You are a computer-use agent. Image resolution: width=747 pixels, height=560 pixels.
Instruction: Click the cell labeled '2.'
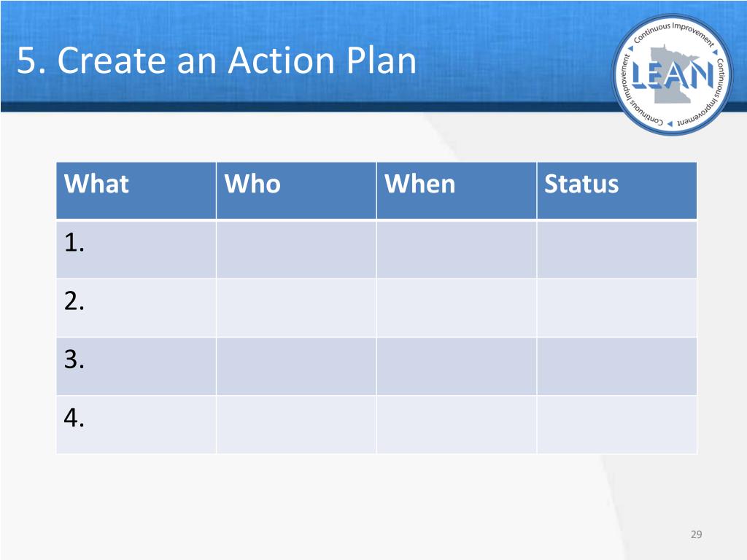pos(136,308)
